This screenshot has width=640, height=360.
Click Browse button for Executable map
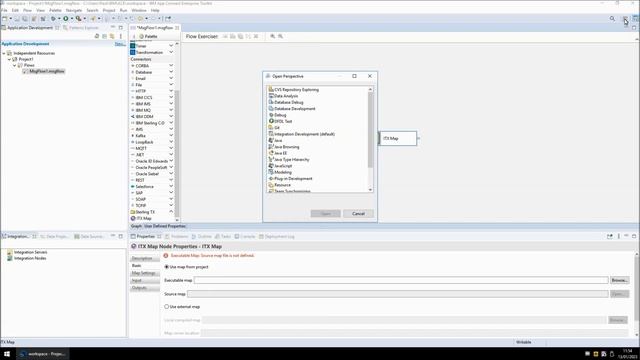pos(619,280)
